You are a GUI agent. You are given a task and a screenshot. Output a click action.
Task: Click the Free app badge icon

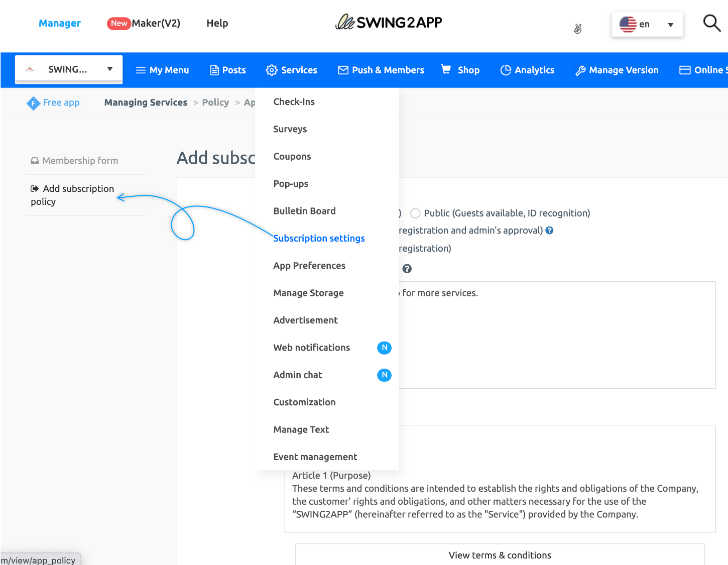33,103
